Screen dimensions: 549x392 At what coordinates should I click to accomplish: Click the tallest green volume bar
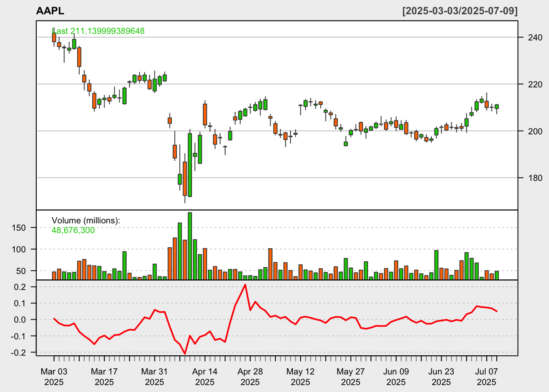point(190,246)
